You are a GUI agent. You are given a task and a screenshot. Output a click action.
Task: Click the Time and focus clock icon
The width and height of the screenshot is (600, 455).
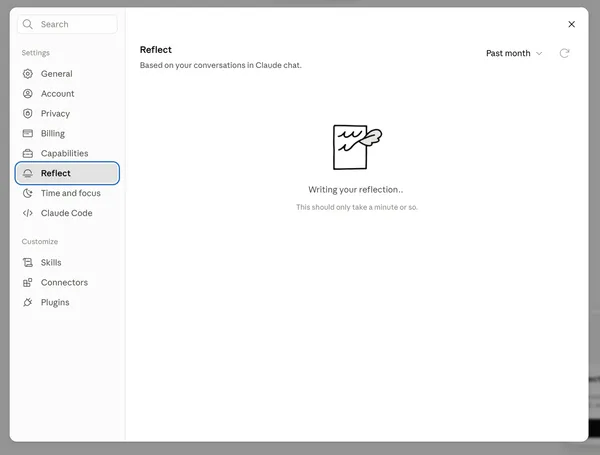[28, 193]
